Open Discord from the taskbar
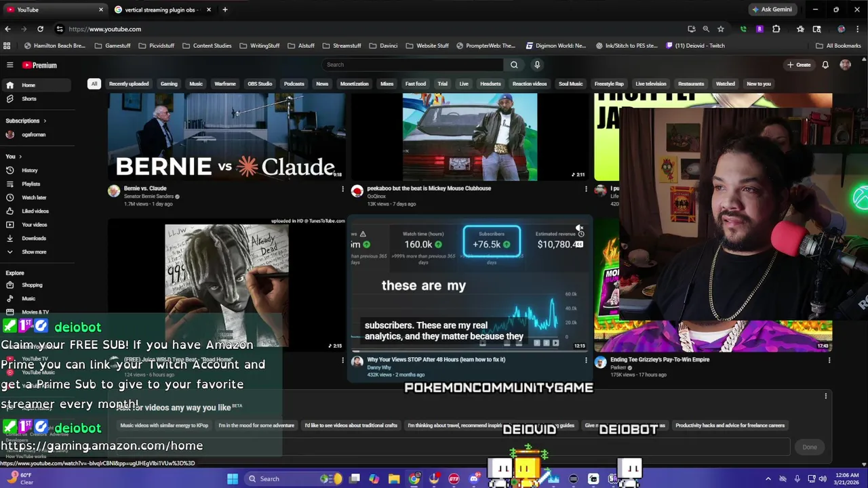Viewport: 868px width, 488px height. coord(474,479)
